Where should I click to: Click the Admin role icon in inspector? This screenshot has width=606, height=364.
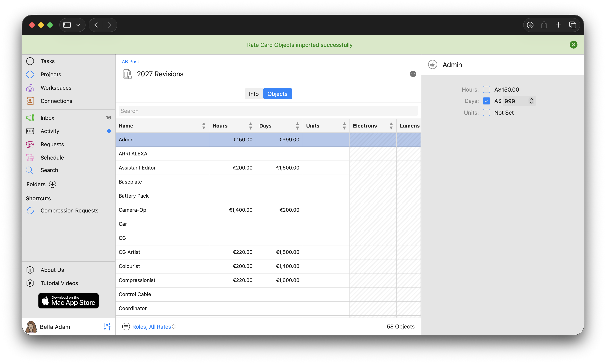pos(432,65)
